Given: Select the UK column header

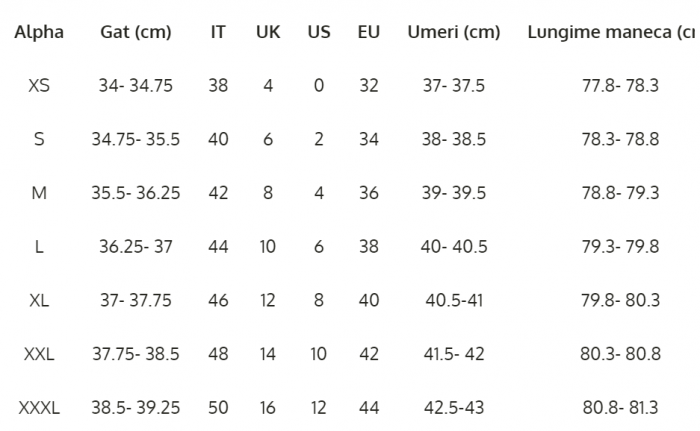Looking at the screenshot, I should coord(268,32).
